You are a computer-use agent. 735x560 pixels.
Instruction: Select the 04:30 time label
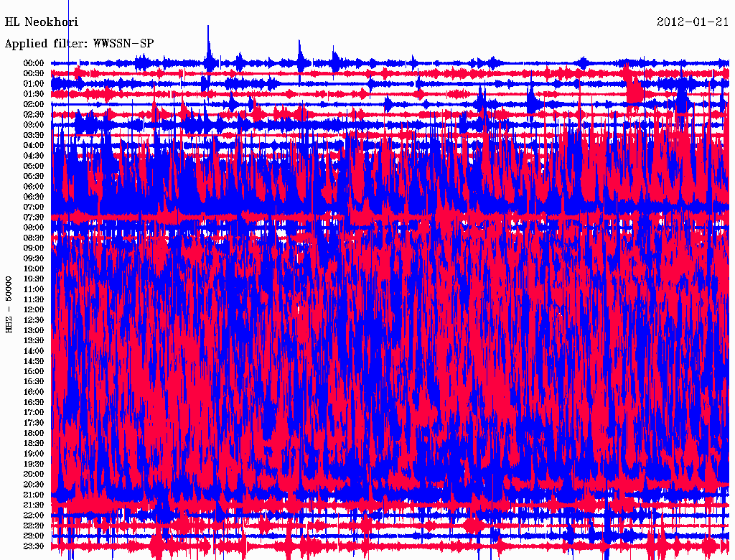34,155
